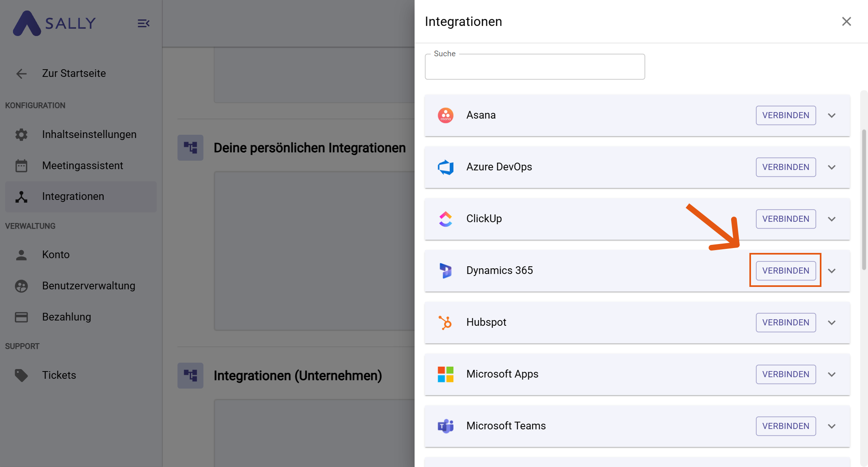The image size is (868, 467).
Task: Click the Dynamics 365 logo icon
Action: [x=446, y=271]
